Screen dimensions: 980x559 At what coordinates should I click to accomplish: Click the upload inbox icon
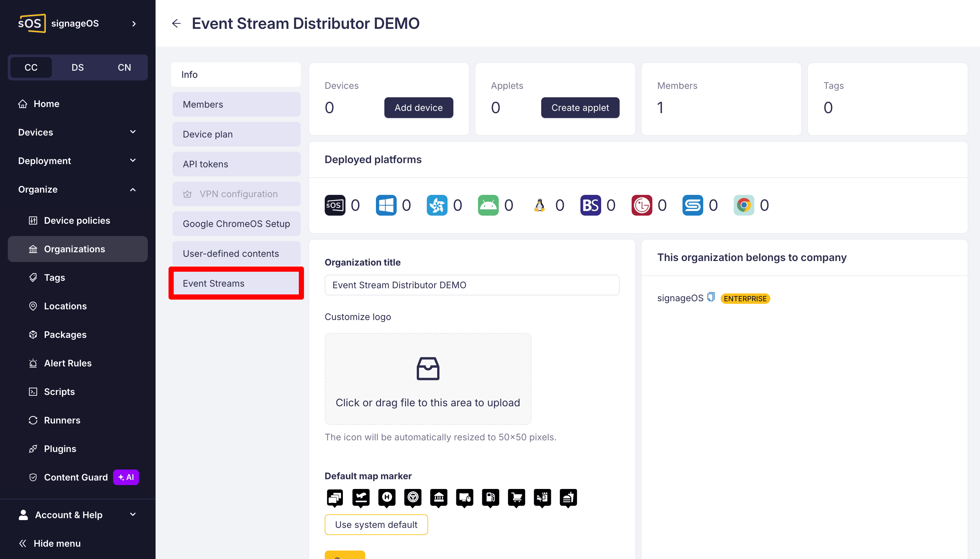(x=428, y=369)
